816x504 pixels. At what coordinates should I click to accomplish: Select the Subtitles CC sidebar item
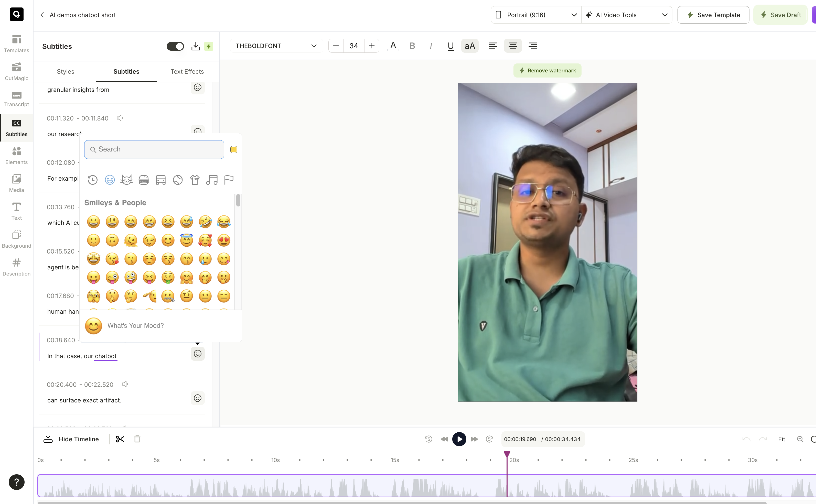tap(16, 128)
